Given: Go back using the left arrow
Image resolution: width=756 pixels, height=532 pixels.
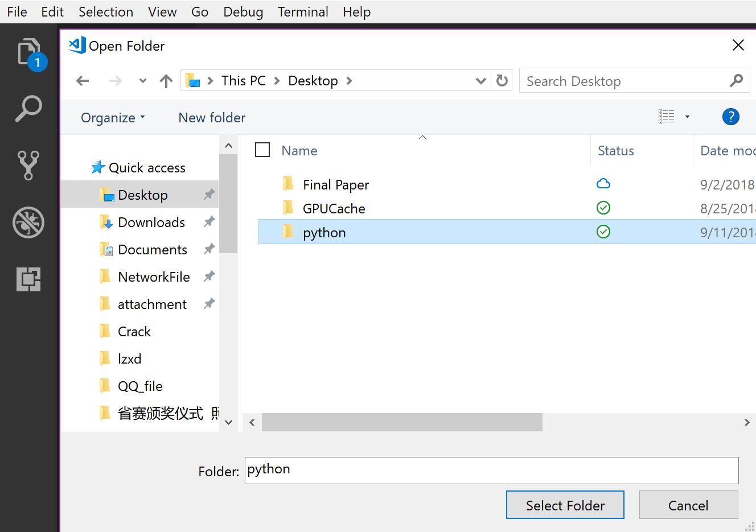Looking at the screenshot, I should (x=83, y=81).
